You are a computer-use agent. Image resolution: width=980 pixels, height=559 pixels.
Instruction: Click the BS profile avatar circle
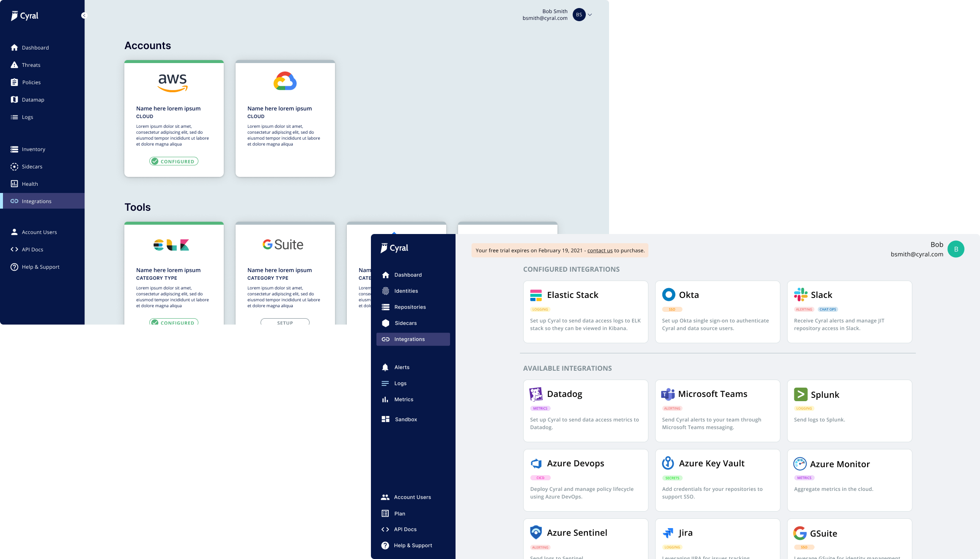579,15
